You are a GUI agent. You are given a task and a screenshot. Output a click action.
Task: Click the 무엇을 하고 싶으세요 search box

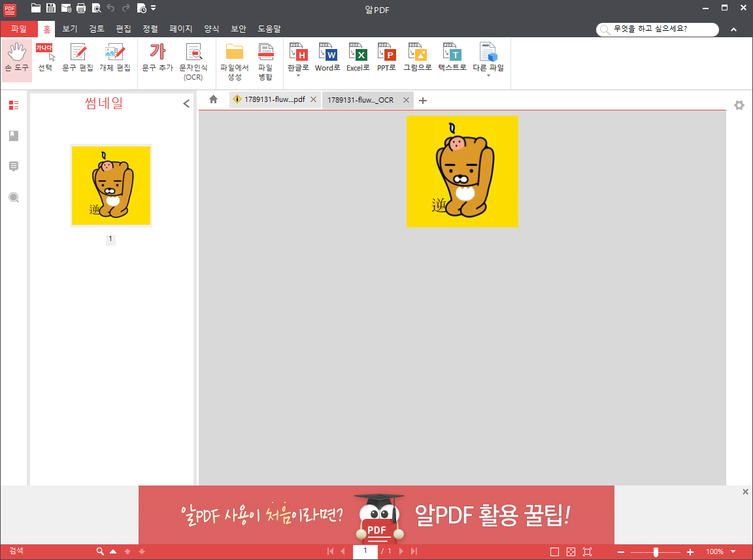(x=658, y=29)
